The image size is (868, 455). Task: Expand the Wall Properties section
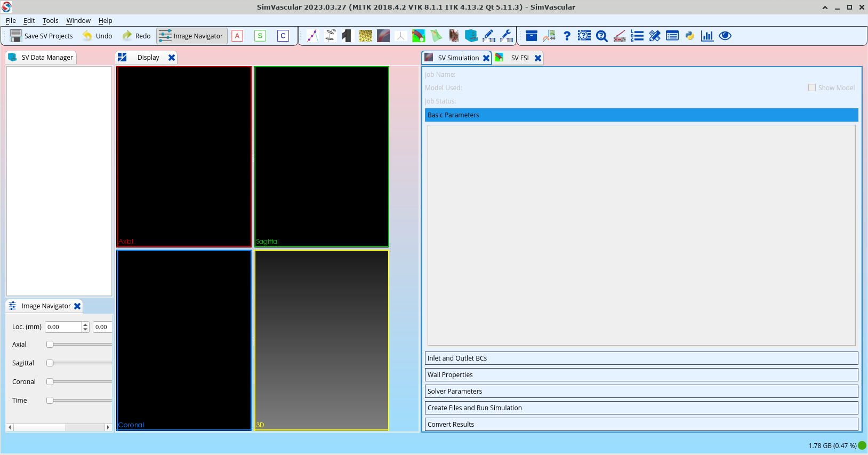641,374
